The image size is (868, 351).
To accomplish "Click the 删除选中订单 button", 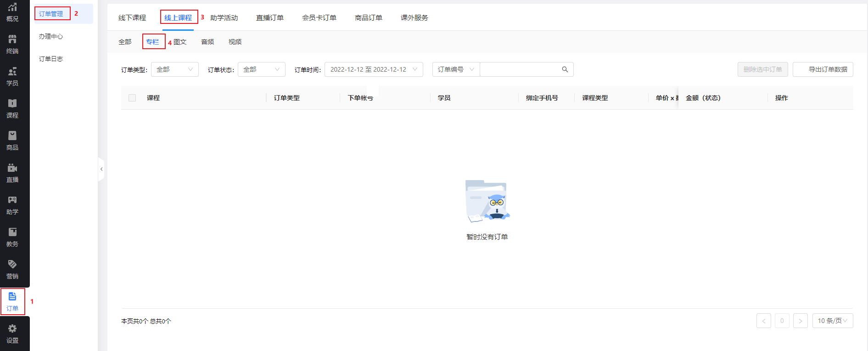I will pos(763,69).
